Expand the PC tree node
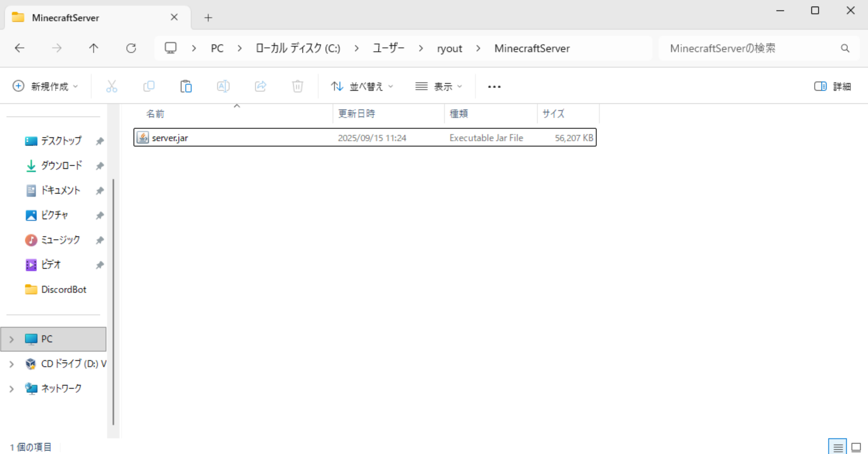 [11, 339]
